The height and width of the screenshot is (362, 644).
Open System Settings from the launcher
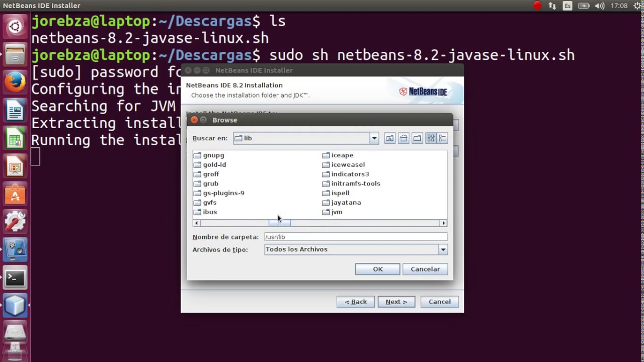pyautogui.click(x=15, y=221)
